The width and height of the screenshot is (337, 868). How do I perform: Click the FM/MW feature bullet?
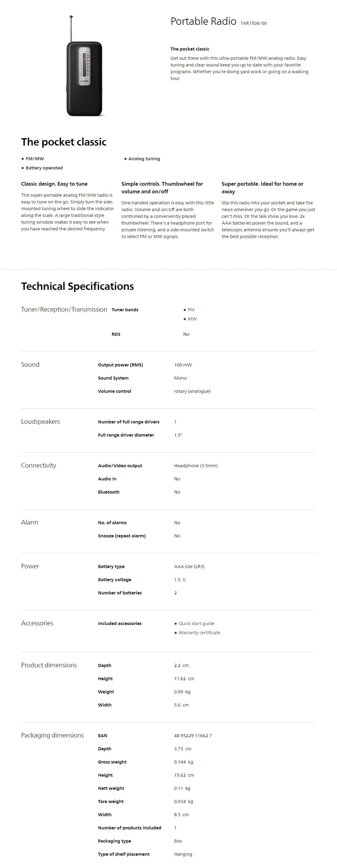[33, 159]
